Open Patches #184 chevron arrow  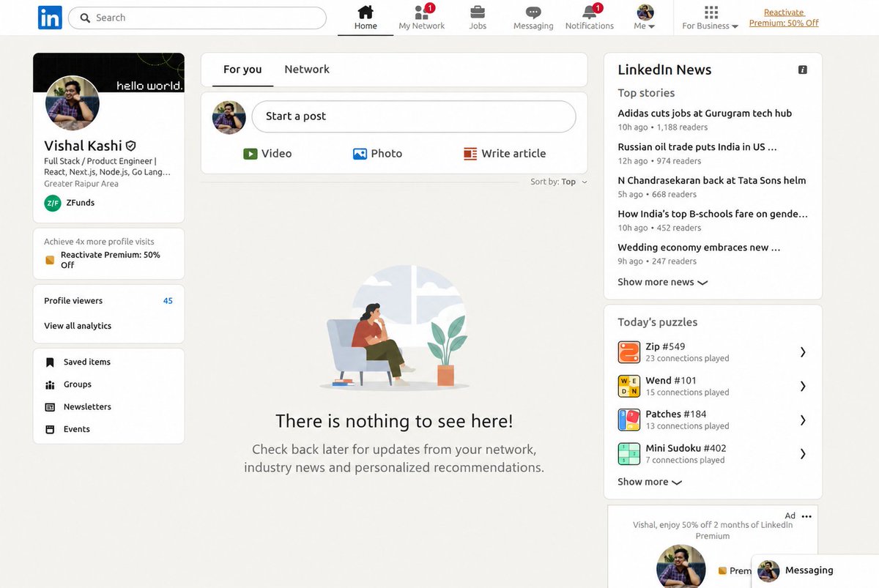click(x=803, y=420)
